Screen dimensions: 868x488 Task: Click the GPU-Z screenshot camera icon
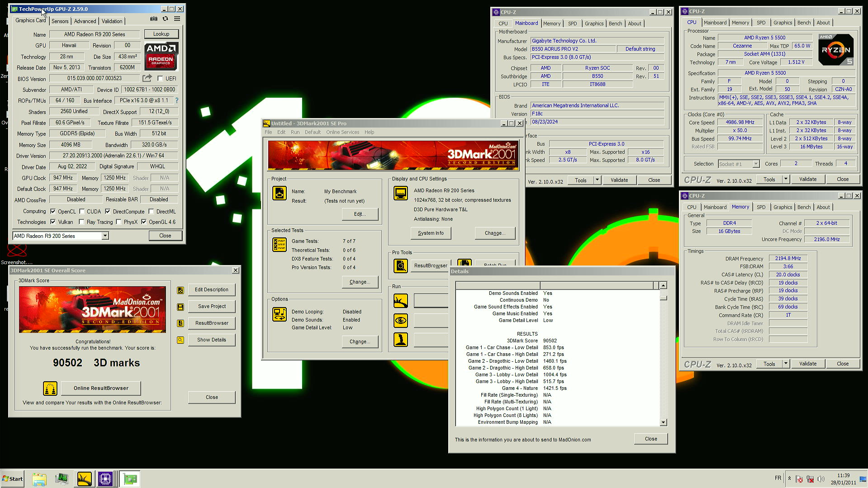click(x=154, y=19)
